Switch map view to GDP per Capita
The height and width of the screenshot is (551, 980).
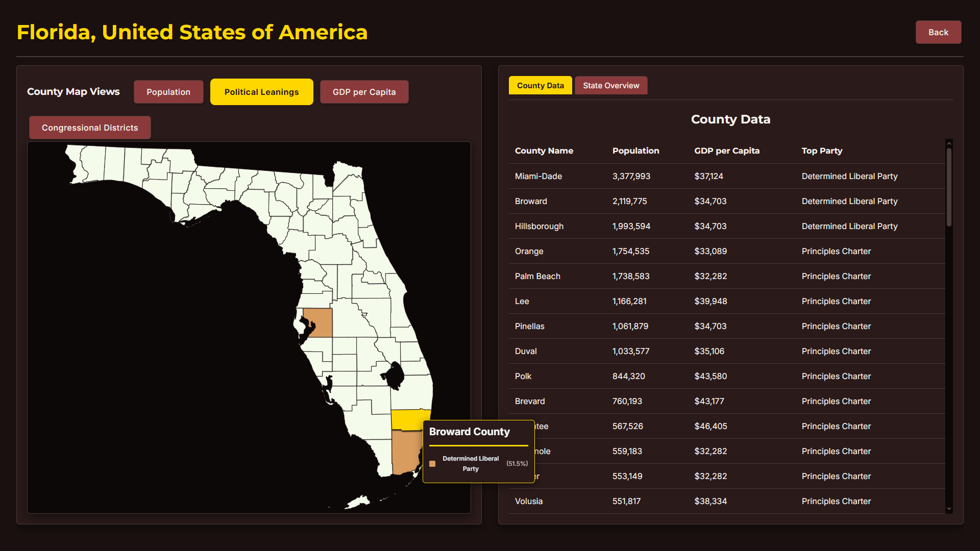point(364,92)
